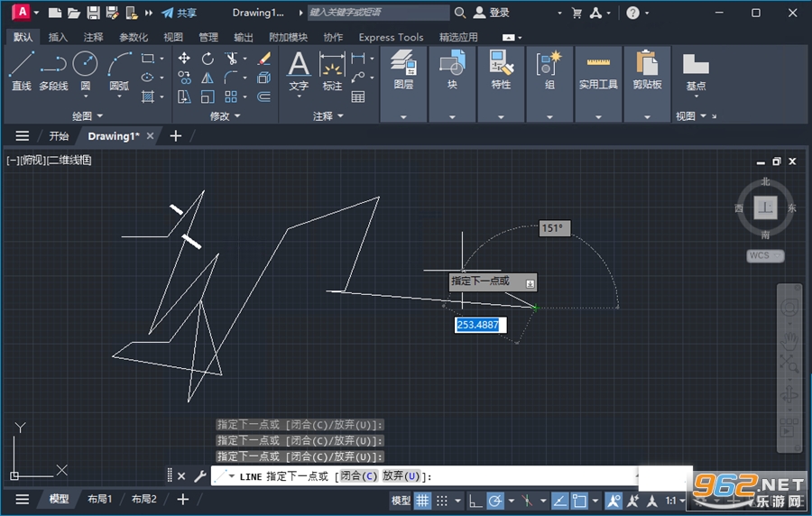This screenshot has height=516, width=812.
Task: Insert a Table via the table icon
Action: (358, 97)
